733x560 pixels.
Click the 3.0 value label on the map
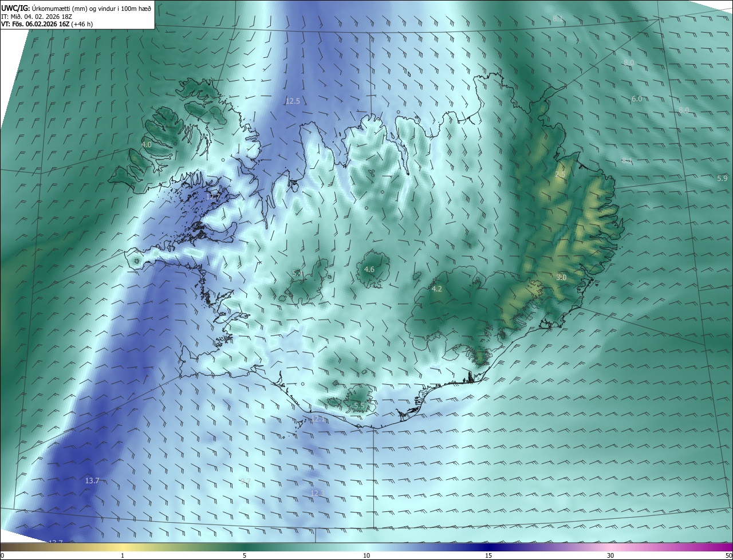click(561, 277)
